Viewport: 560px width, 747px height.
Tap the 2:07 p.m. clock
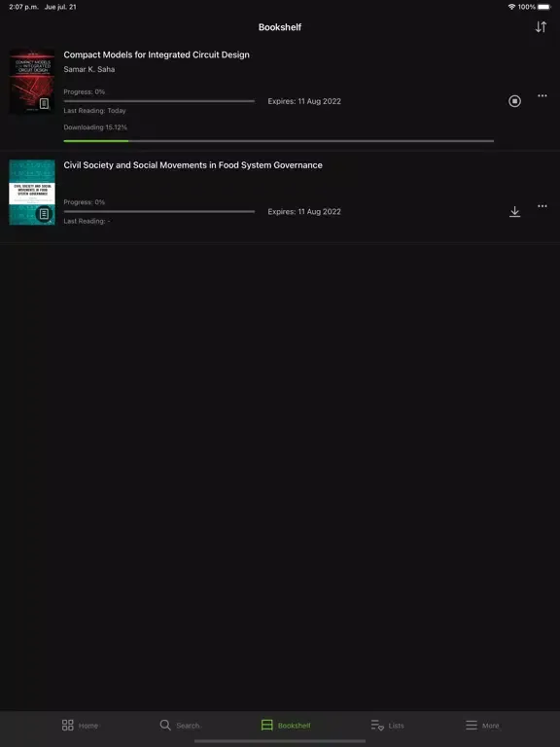click(x=23, y=7)
